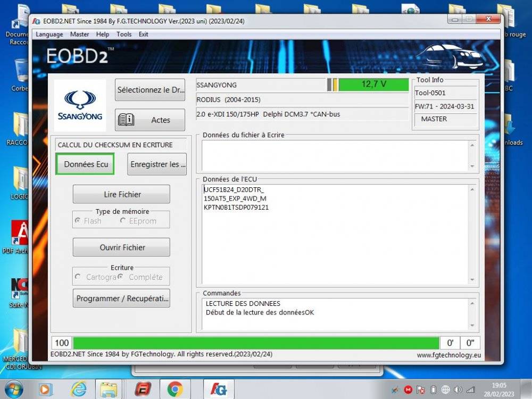532x399 pixels.
Task: Open the volume speaker tray icon
Action: click(x=456, y=389)
